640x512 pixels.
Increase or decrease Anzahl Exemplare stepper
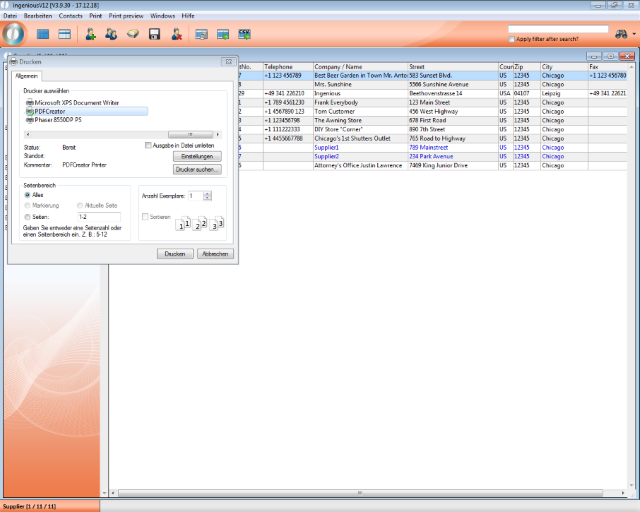click(x=207, y=196)
